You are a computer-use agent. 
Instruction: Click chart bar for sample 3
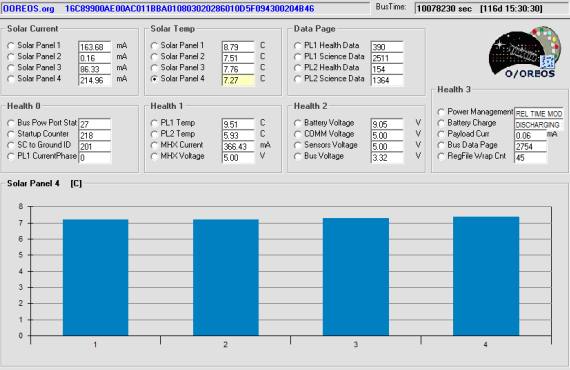[x=356, y=277]
